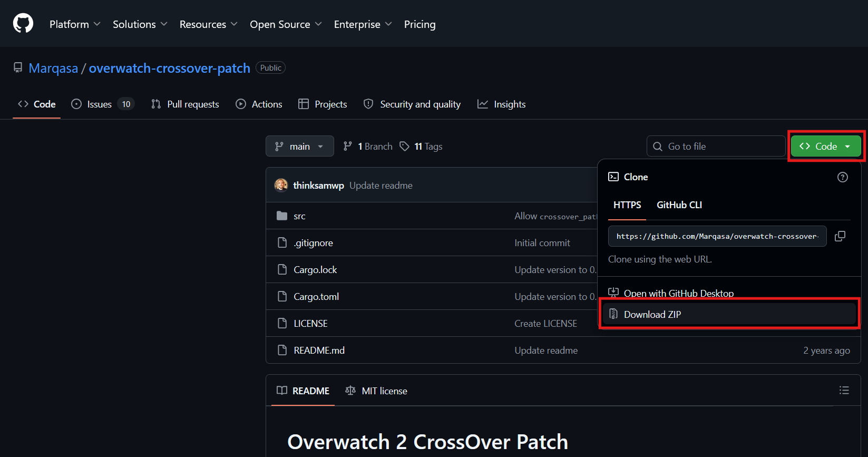Select the Code tab

[x=37, y=104]
